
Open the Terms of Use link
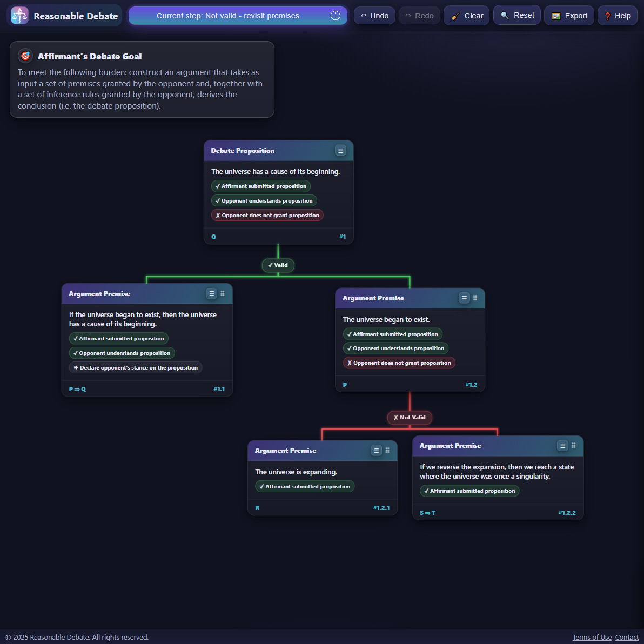click(x=592, y=637)
